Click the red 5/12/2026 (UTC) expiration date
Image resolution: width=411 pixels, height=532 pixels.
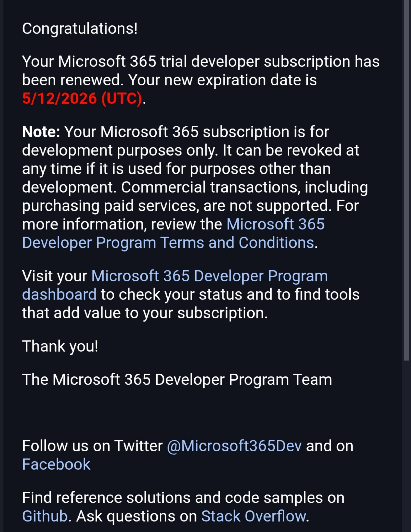point(82,99)
